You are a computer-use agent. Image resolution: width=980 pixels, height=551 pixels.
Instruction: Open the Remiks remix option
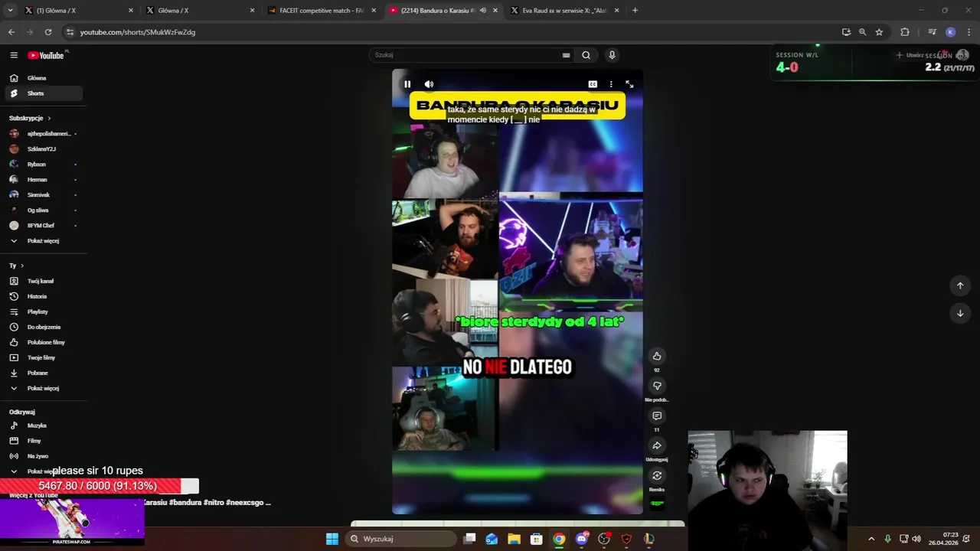tap(657, 475)
